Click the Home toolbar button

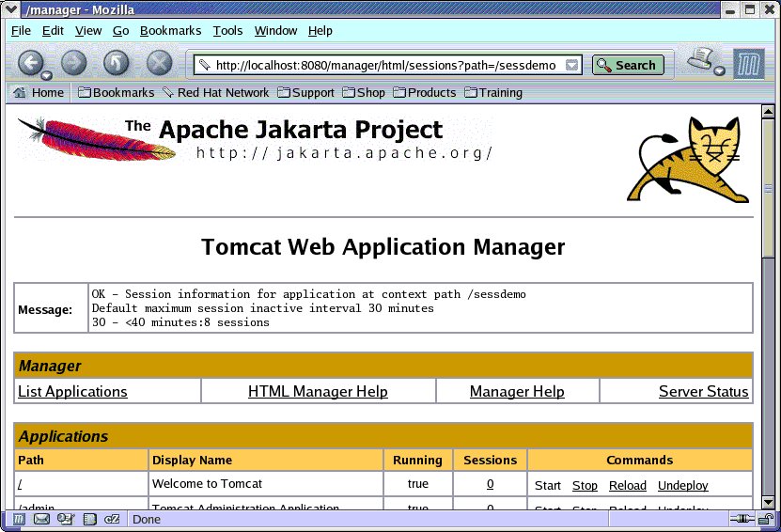[39, 93]
